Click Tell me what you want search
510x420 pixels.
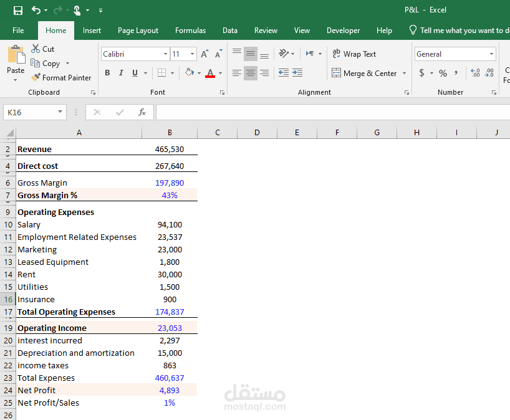(x=460, y=31)
